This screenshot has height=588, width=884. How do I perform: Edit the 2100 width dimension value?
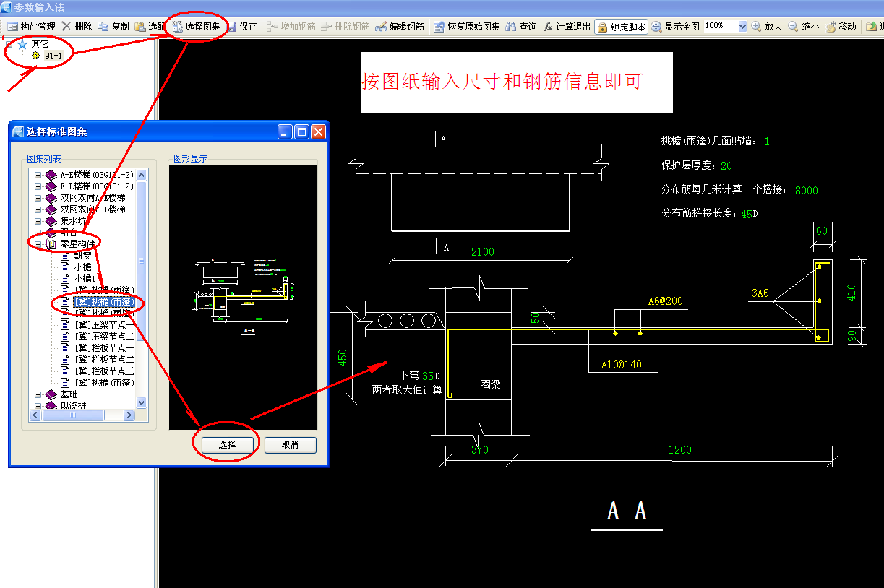[x=483, y=252]
